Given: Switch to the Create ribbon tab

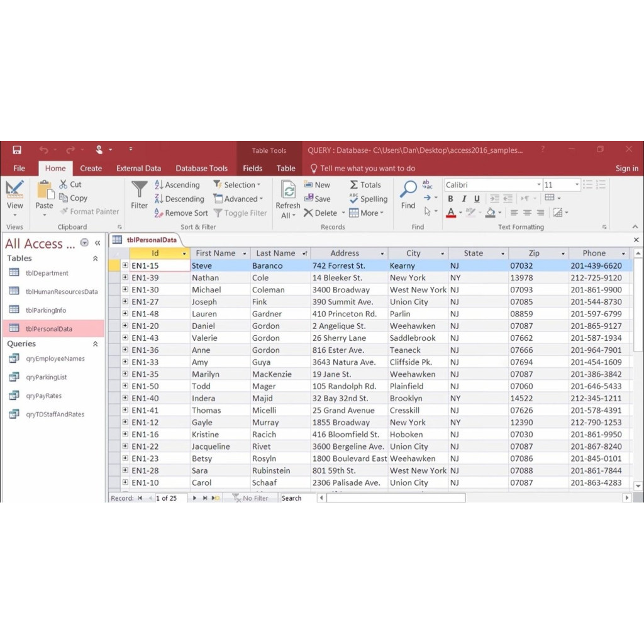Looking at the screenshot, I should pos(91,168).
